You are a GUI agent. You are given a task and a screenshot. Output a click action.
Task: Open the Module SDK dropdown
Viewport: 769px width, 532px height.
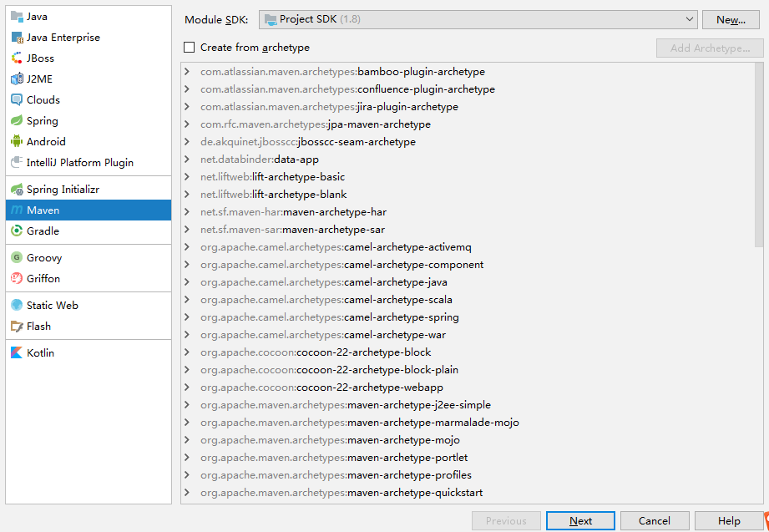click(478, 19)
